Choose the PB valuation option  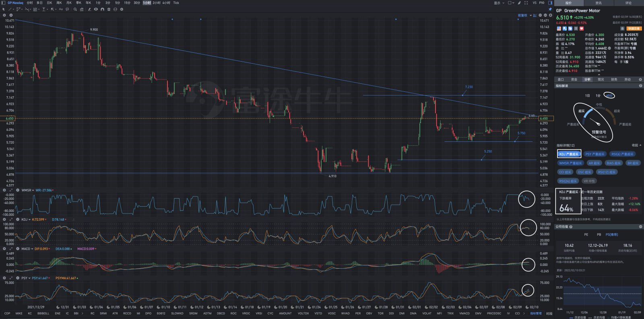599,234
